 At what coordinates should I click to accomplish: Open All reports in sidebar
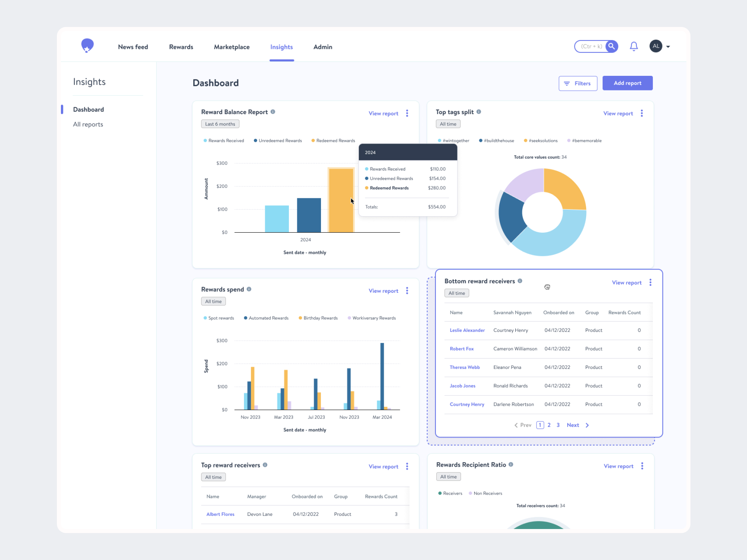(88, 124)
